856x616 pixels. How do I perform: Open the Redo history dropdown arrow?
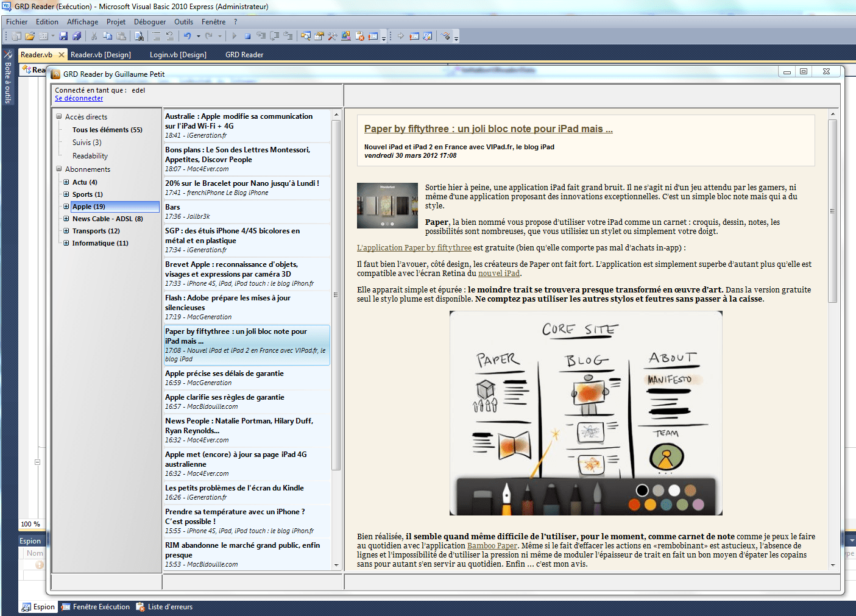220,37
